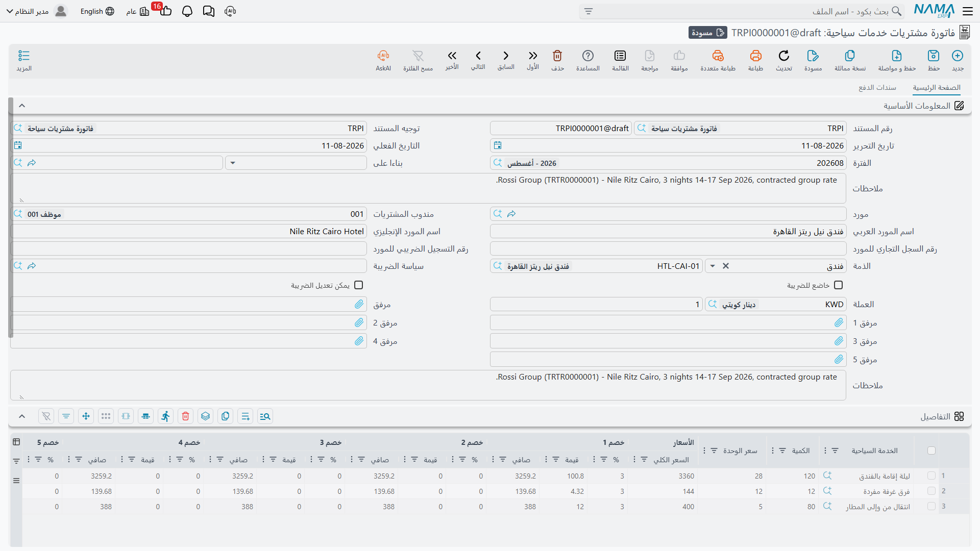This screenshot has width=980, height=551.
Task: Attach a file to مرفق 4
Action: coord(359,341)
